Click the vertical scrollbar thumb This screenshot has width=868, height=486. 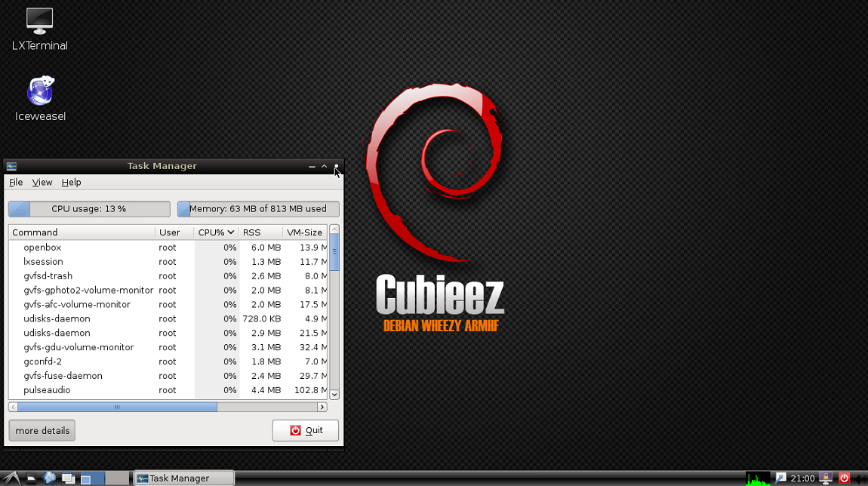coord(334,252)
